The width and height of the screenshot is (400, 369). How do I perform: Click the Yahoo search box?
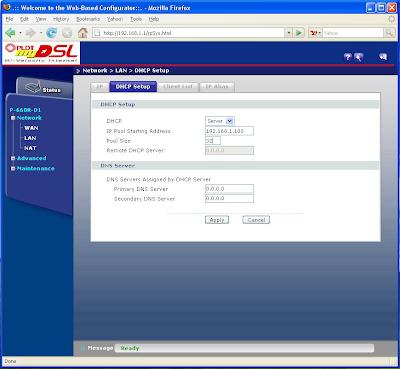tap(353, 33)
